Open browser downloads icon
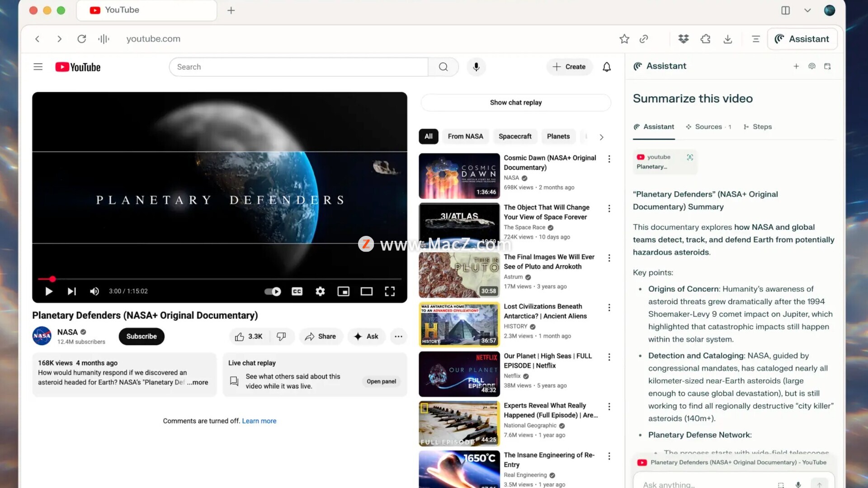This screenshot has width=868, height=488. click(x=727, y=39)
